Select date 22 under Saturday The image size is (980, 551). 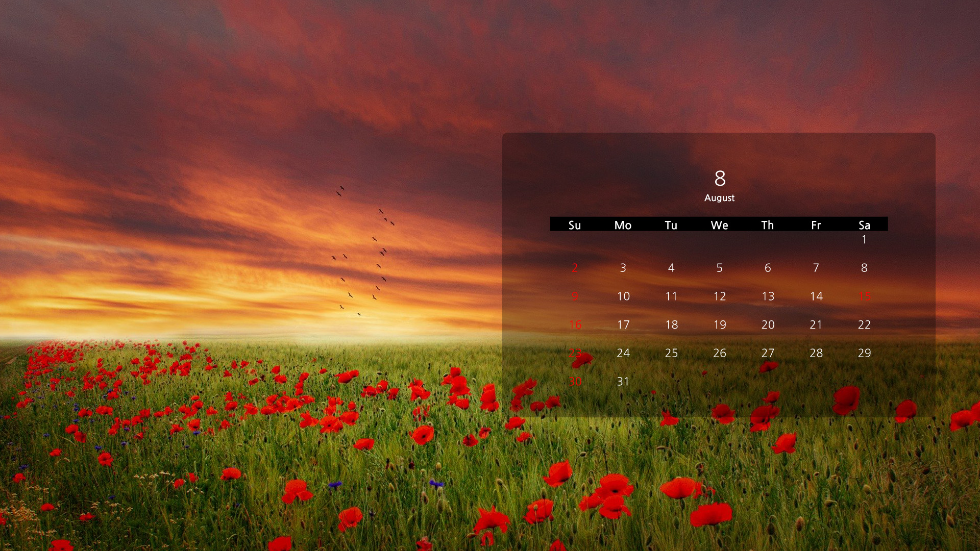(x=864, y=325)
